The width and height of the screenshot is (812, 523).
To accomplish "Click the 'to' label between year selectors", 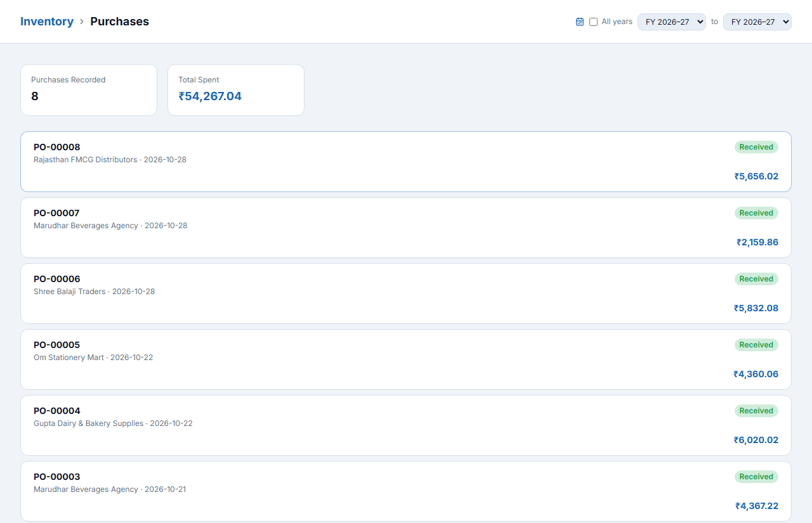I will coord(714,22).
